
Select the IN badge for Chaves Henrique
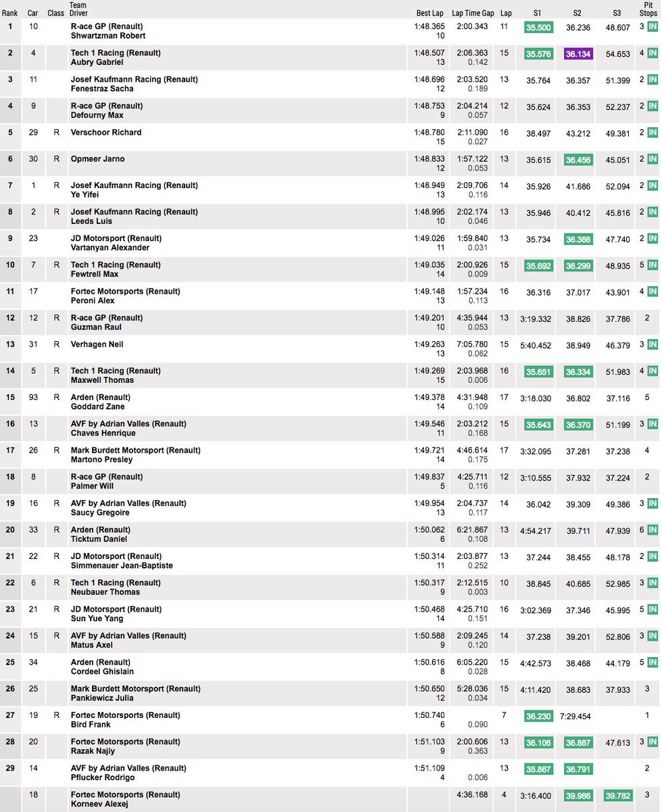click(652, 424)
